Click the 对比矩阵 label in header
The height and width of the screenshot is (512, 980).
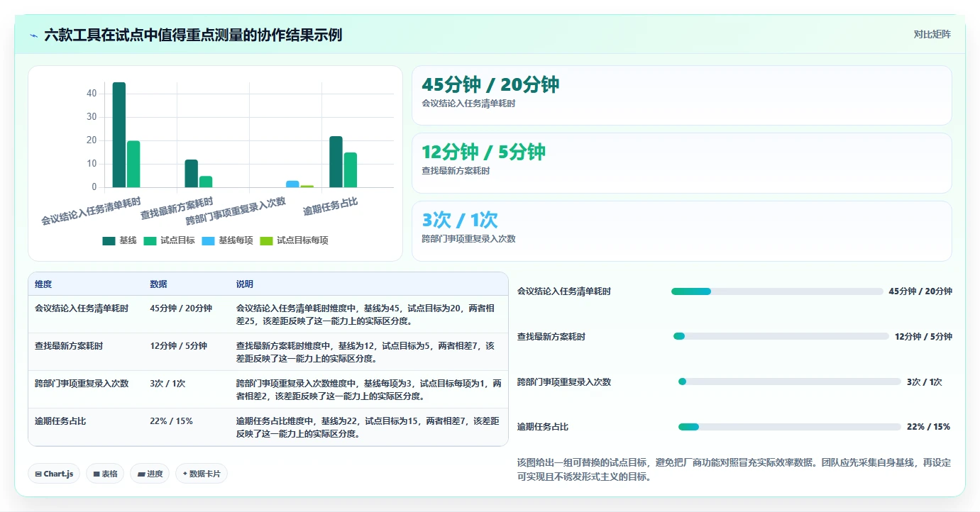point(932,34)
